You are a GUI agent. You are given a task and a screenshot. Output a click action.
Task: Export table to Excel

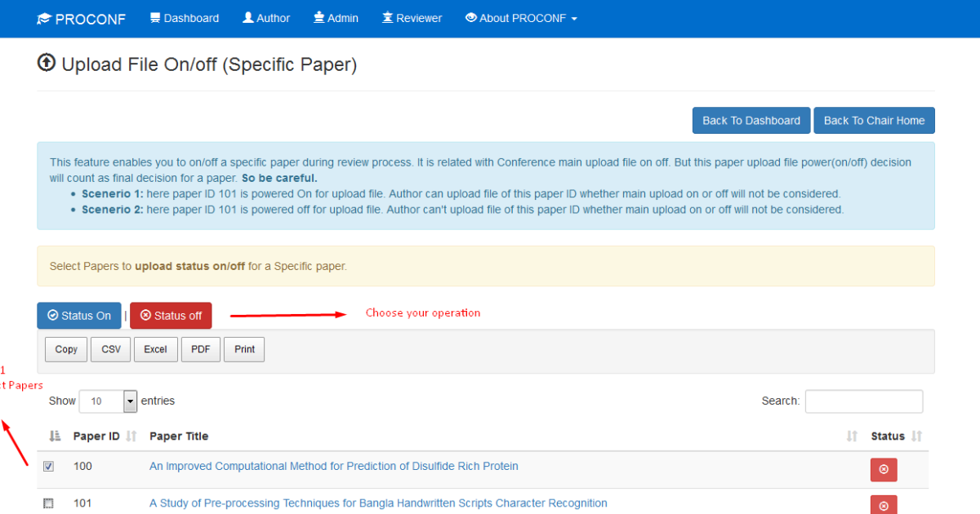point(155,349)
